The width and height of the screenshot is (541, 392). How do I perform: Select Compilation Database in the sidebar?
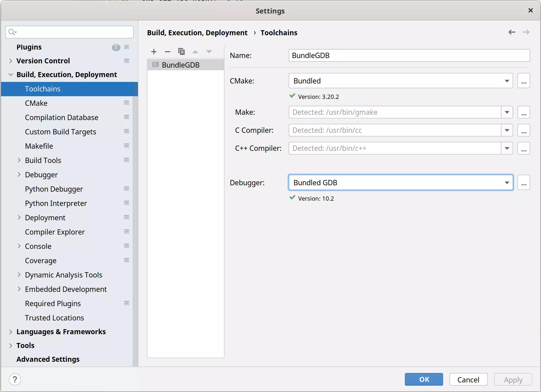coord(62,117)
